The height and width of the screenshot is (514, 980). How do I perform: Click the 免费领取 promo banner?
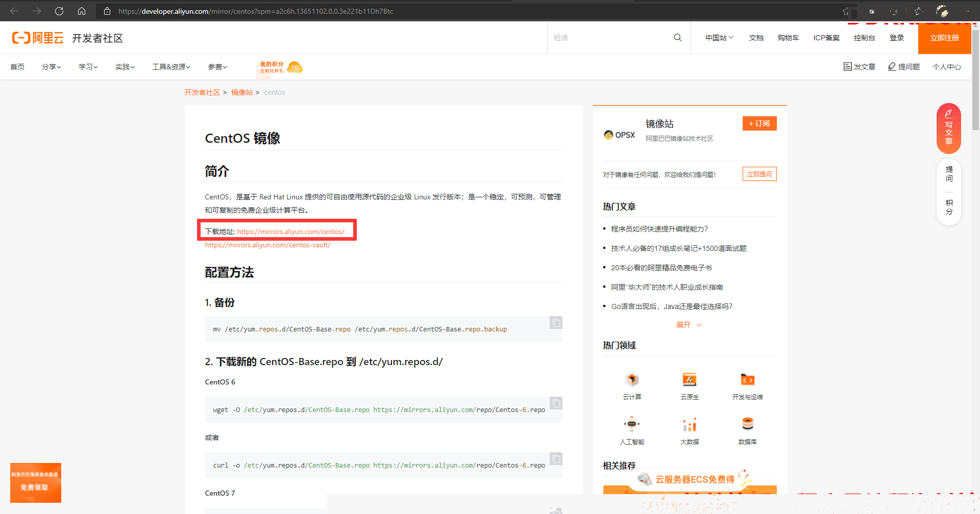point(36,483)
